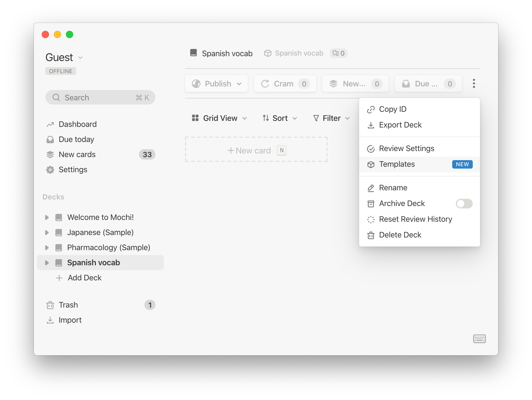Expand the Welcome to Mochi! deck
532x400 pixels.
[47, 217]
